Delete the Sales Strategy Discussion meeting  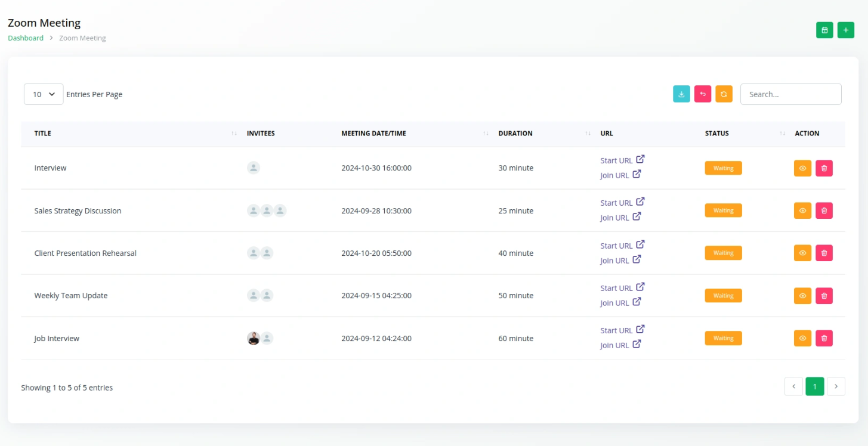[824, 210]
